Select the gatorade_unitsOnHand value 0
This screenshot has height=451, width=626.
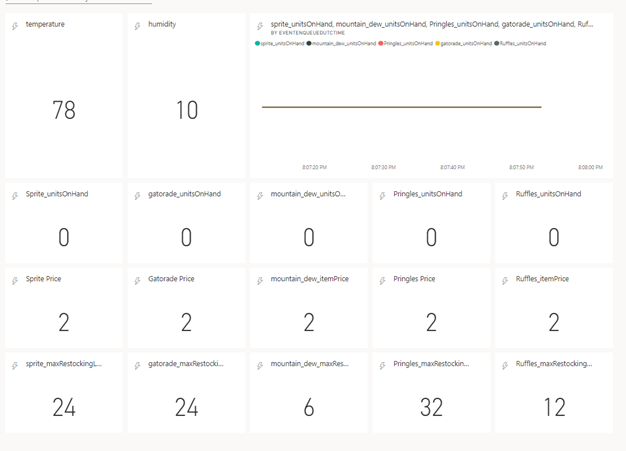(x=186, y=237)
